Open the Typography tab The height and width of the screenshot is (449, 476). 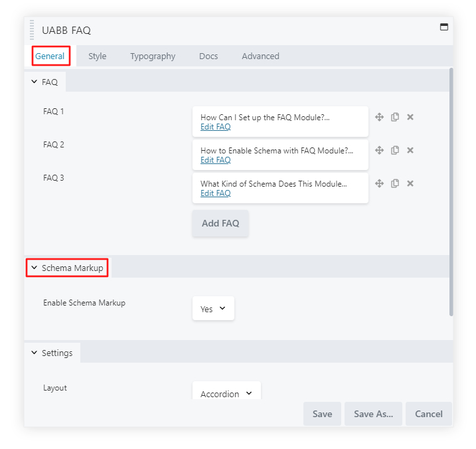pyautogui.click(x=153, y=56)
